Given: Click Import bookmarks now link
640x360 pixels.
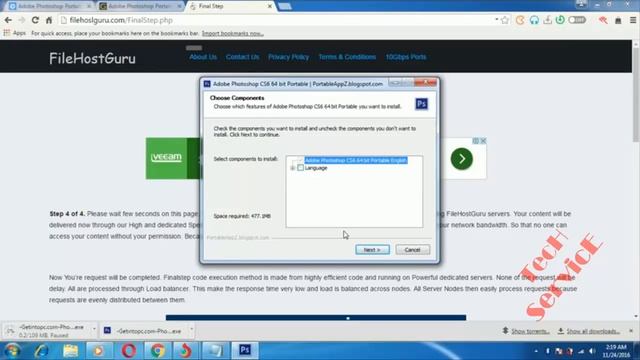Looking at the screenshot, I should pyautogui.click(x=233, y=33).
